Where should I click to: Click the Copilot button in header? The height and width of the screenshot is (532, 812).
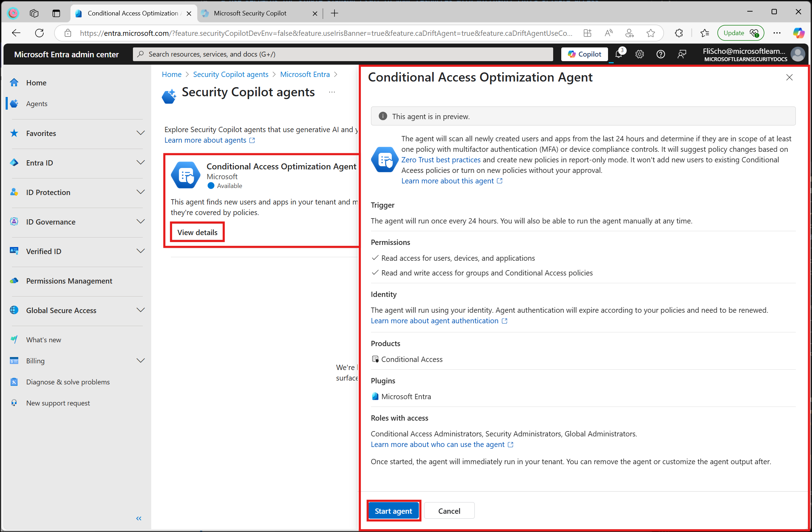[584, 54]
